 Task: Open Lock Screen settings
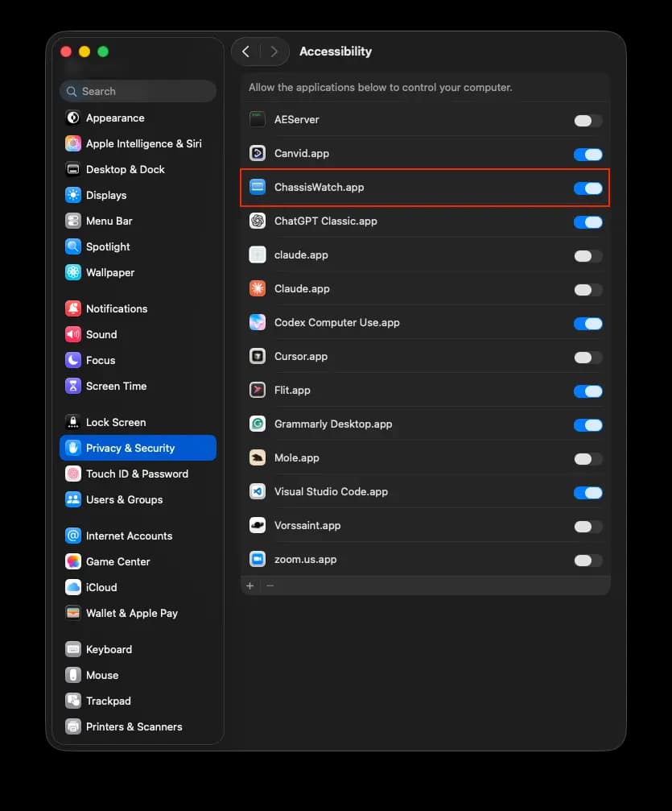point(138,422)
